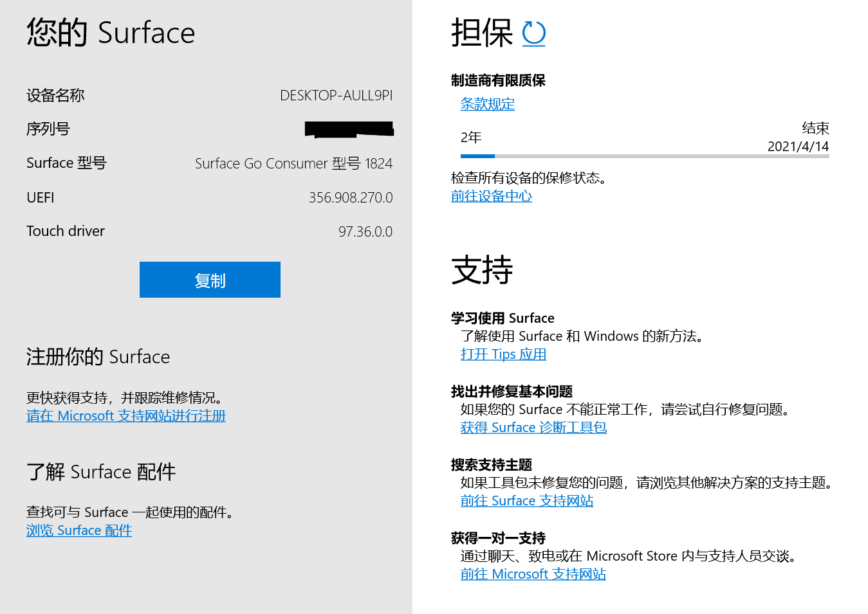The height and width of the screenshot is (614, 868).
Task: Click the 获得一对一支持 heading
Action: (498, 538)
